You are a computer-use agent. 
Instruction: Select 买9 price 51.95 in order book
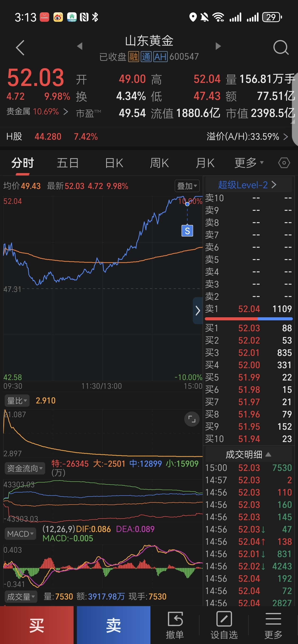pyautogui.click(x=249, y=426)
